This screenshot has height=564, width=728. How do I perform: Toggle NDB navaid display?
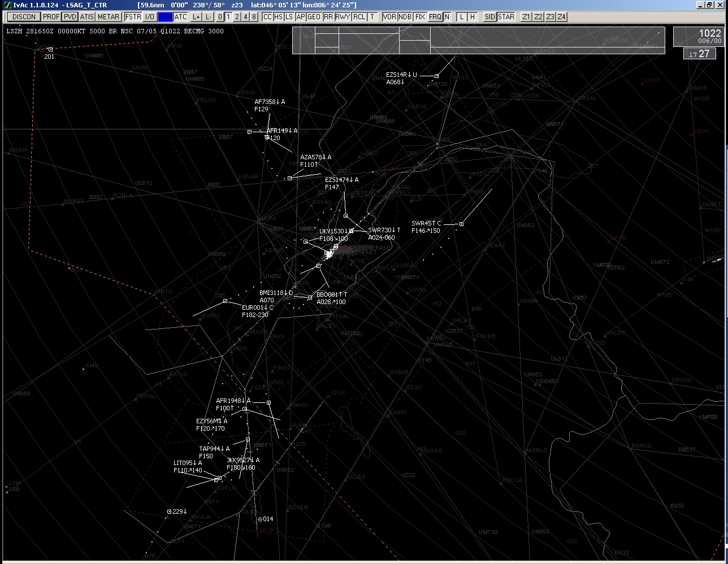point(405,17)
